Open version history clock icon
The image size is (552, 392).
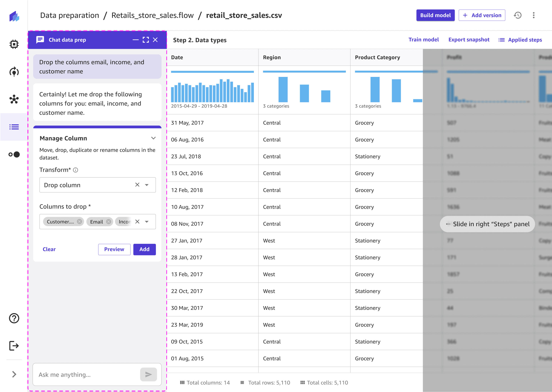518,15
